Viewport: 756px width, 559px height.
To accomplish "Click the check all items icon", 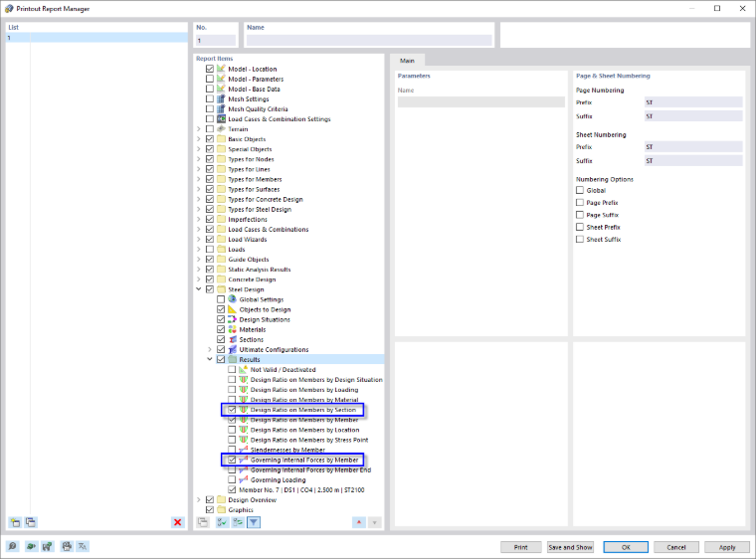I will tap(222, 522).
